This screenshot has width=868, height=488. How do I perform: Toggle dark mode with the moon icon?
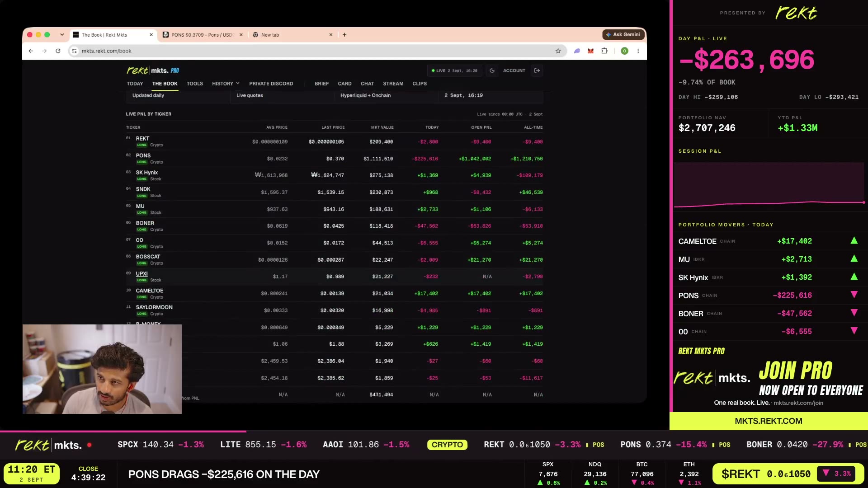point(492,70)
